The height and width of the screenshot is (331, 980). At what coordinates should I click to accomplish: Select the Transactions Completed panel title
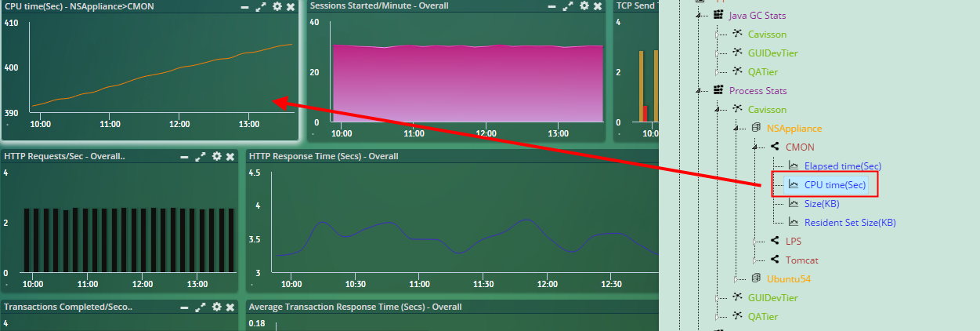tap(67, 307)
